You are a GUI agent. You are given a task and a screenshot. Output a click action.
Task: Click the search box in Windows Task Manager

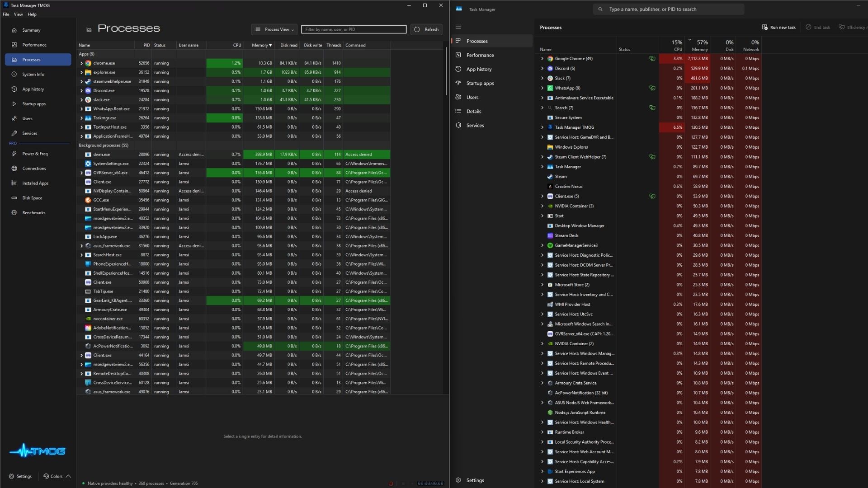[x=668, y=9]
